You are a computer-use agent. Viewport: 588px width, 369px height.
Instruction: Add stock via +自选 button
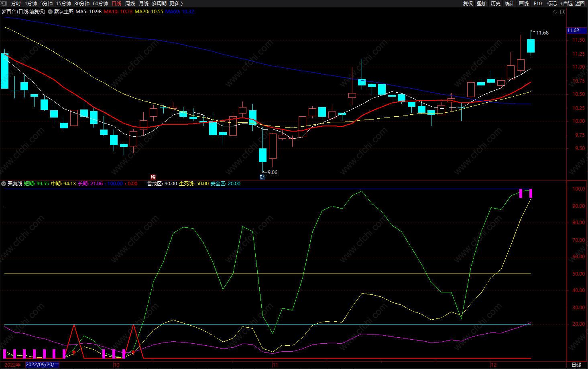566,3
